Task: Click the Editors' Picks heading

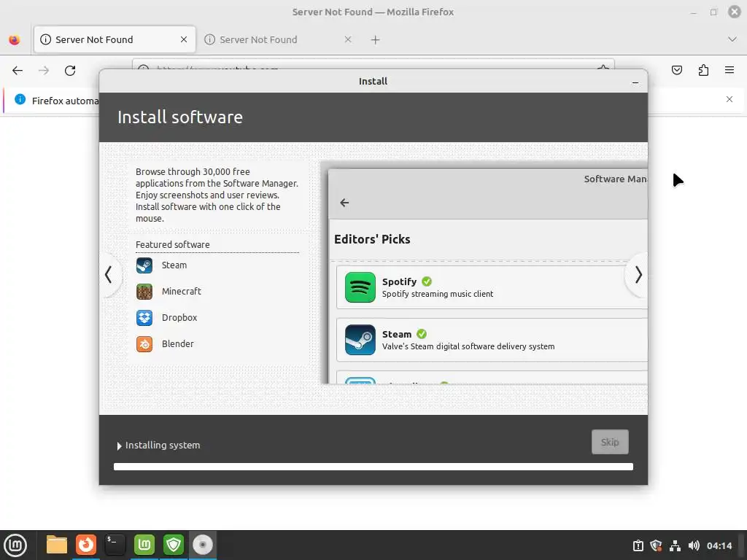Action: click(372, 239)
